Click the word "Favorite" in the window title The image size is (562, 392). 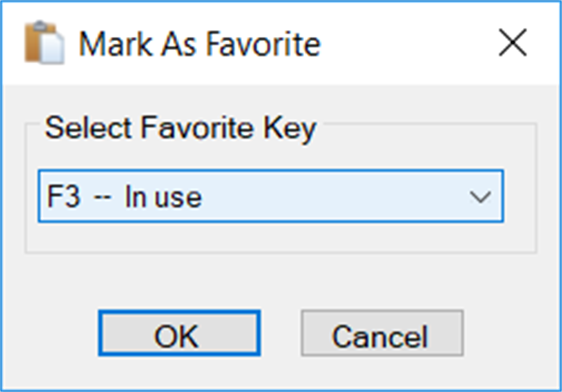click(x=263, y=44)
